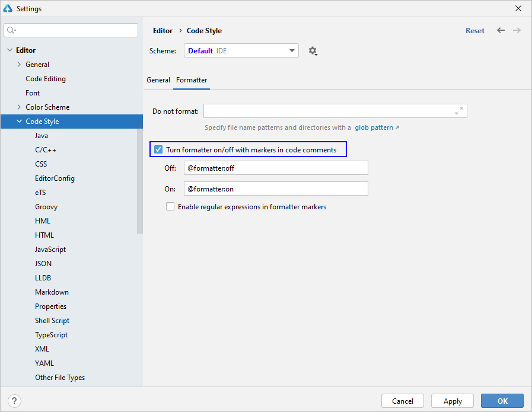
Task: Open the Scheme dropdown
Action: click(241, 50)
